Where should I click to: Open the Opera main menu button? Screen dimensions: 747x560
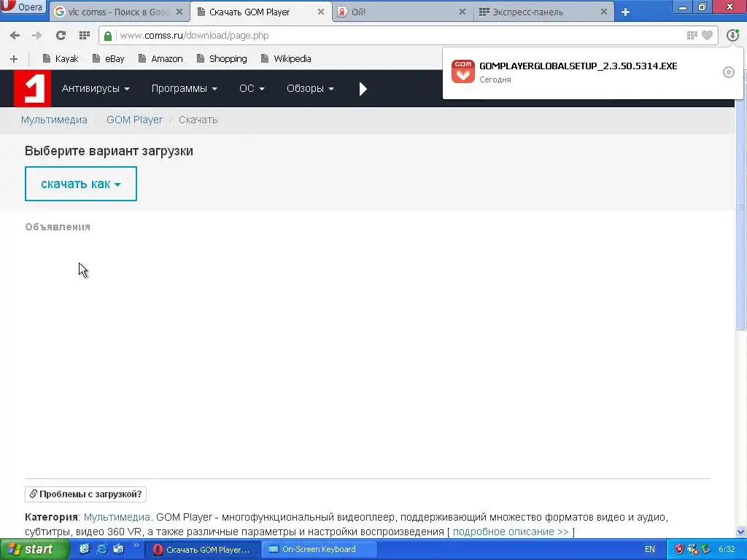tap(23, 8)
